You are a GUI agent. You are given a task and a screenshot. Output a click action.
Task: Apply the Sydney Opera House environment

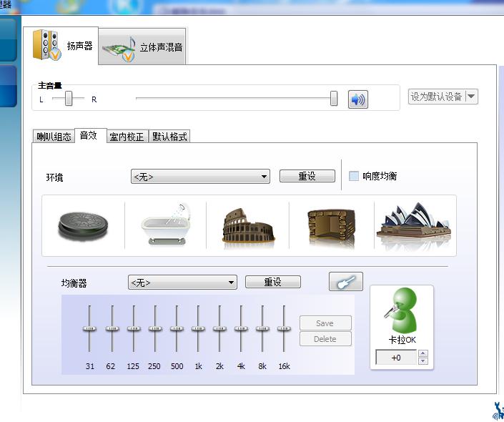(414, 224)
